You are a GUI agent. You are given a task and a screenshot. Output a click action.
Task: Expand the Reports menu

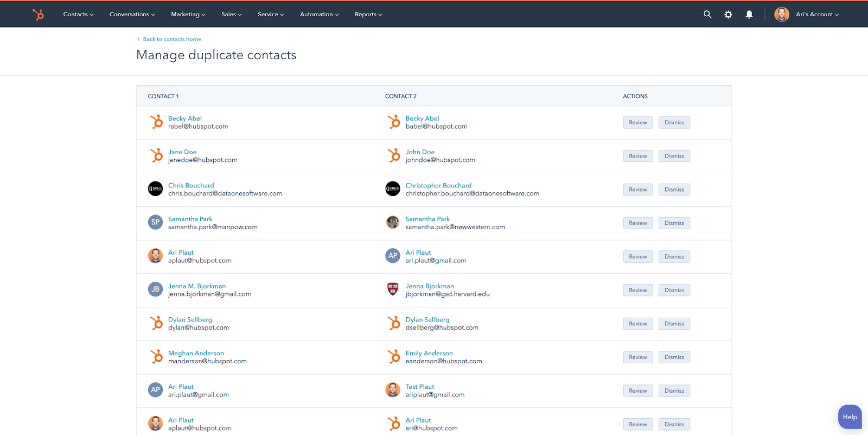(x=368, y=15)
